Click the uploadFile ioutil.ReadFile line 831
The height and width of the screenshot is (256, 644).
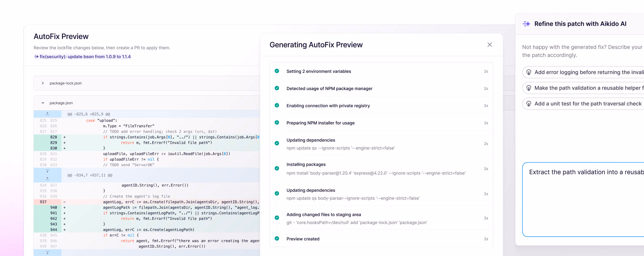[167, 154]
